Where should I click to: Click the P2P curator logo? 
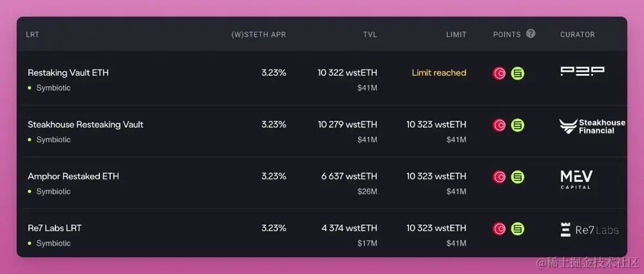tap(582, 71)
